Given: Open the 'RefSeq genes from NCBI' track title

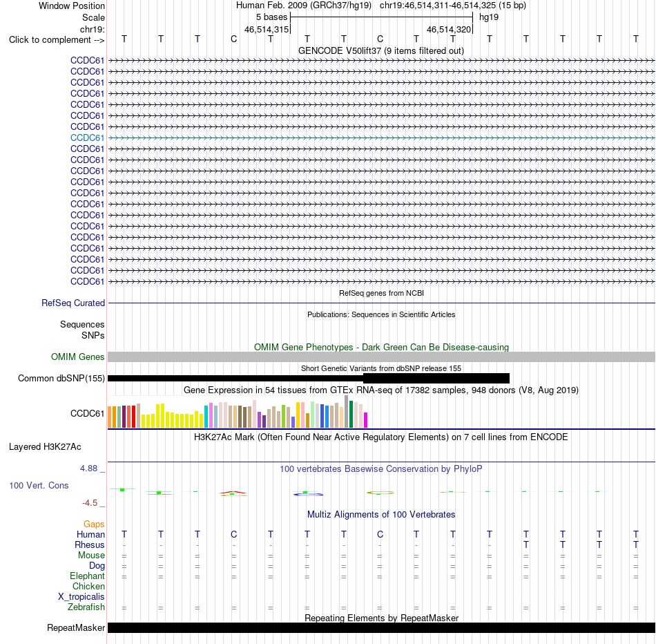Looking at the screenshot, I should 381,293.
